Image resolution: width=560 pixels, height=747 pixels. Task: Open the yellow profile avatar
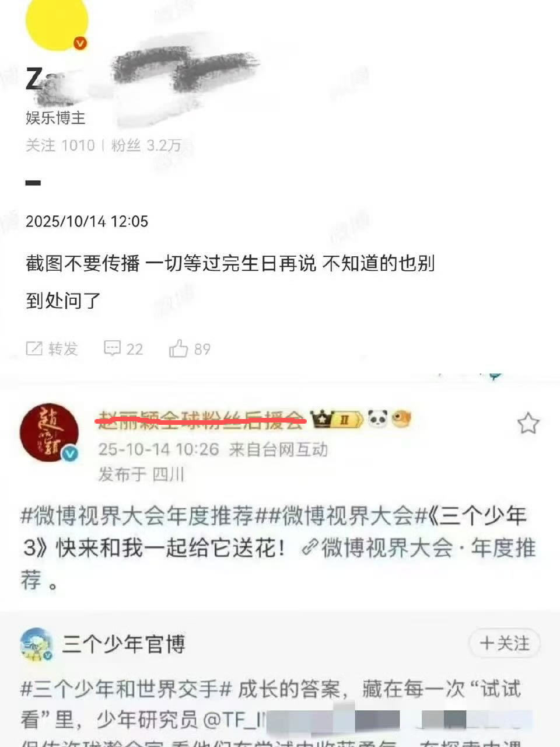pos(57,22)
